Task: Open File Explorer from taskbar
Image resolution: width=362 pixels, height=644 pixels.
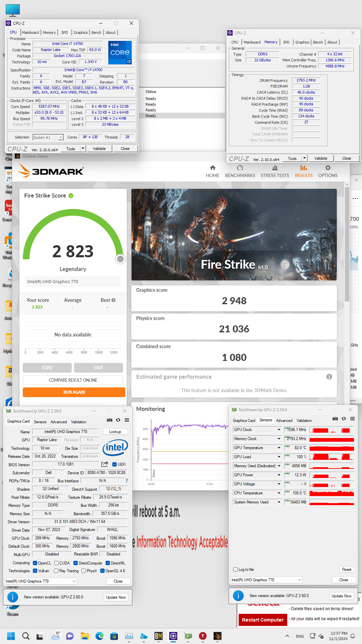Action: coord(85,636)
